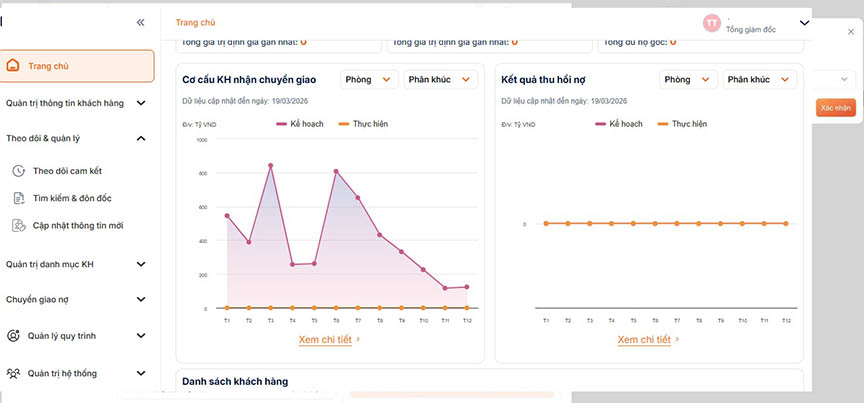Click Quản lý quy trình person icon
This screenshot has height=403, width=864.
(13, 336)
